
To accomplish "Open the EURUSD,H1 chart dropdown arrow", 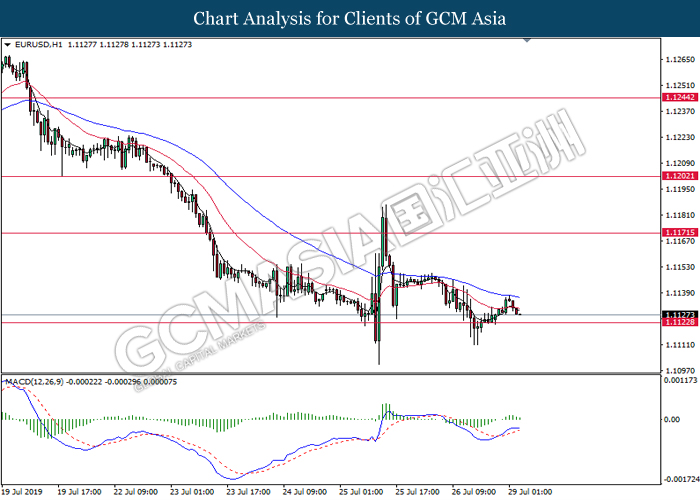I will pos(7,45).
